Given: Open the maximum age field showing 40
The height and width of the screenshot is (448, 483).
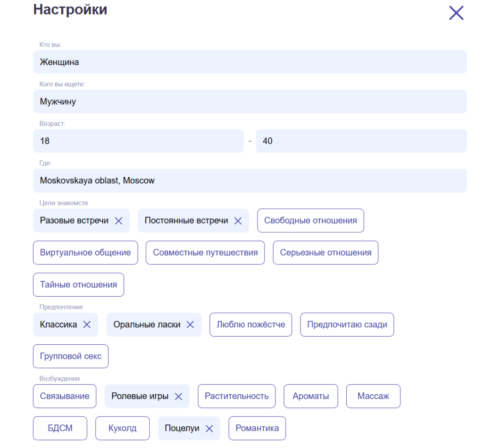Looking at the screenshot, I should [361, 141].
